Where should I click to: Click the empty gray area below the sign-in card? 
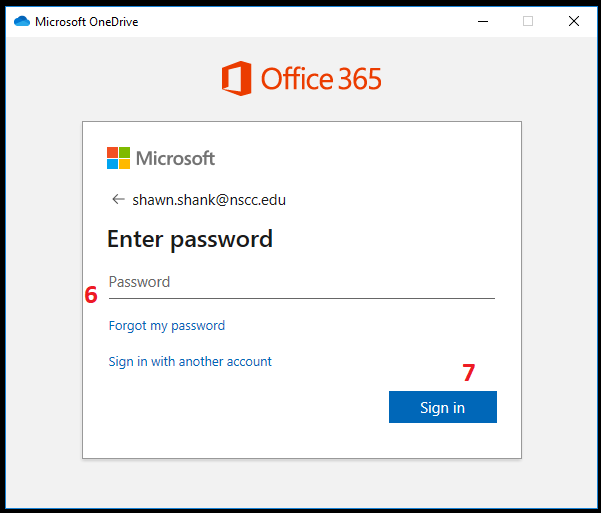[301, 483]
